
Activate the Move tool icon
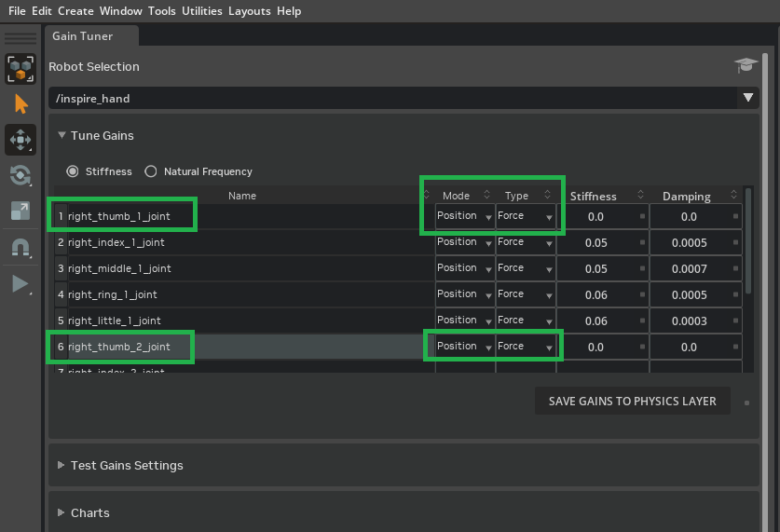(21, 140)
